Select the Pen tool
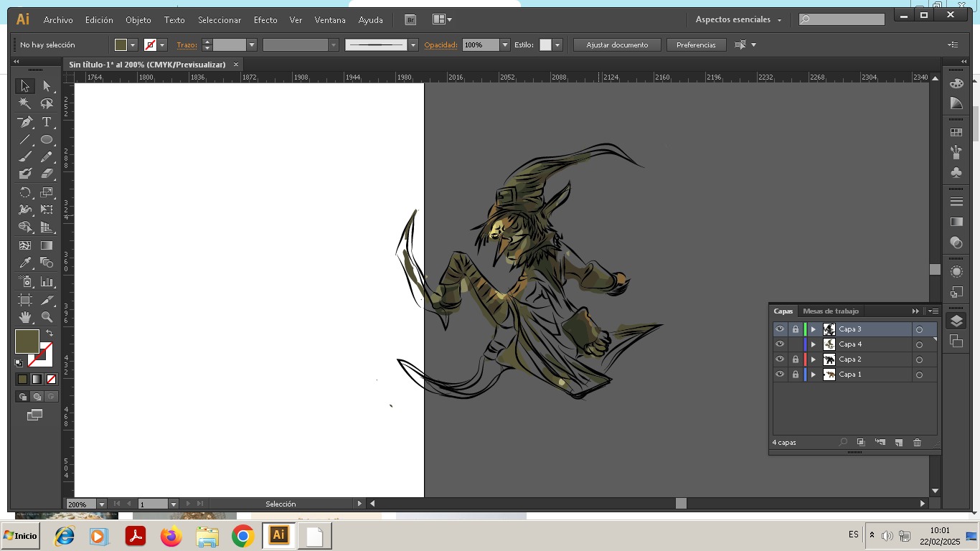The width and height of the screenshot is (980, 551). pyautogui.click(x=25, y=122)
